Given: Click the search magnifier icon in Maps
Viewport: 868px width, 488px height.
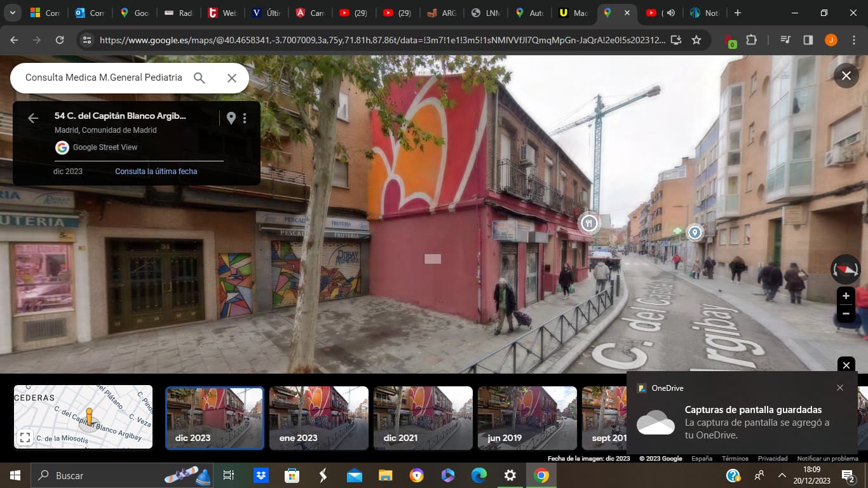Looking at the screenshot, I should point(200,78).
